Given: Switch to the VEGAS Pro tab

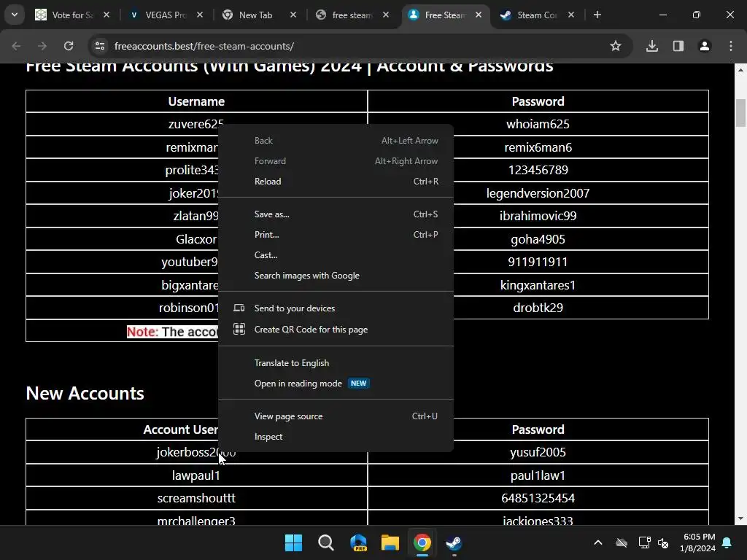Looking at the screenshot, I should [166, 15].
